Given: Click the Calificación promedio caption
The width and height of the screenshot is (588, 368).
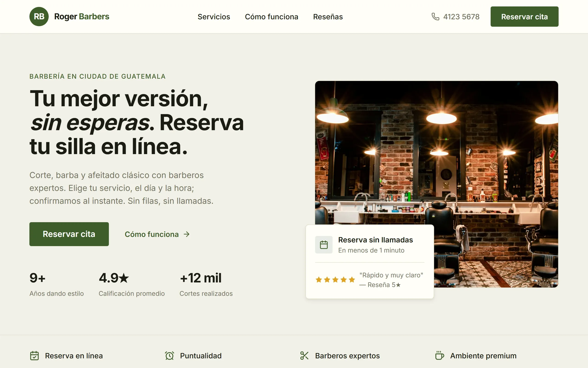Looking at the screenshot, I should coord(131,293).
